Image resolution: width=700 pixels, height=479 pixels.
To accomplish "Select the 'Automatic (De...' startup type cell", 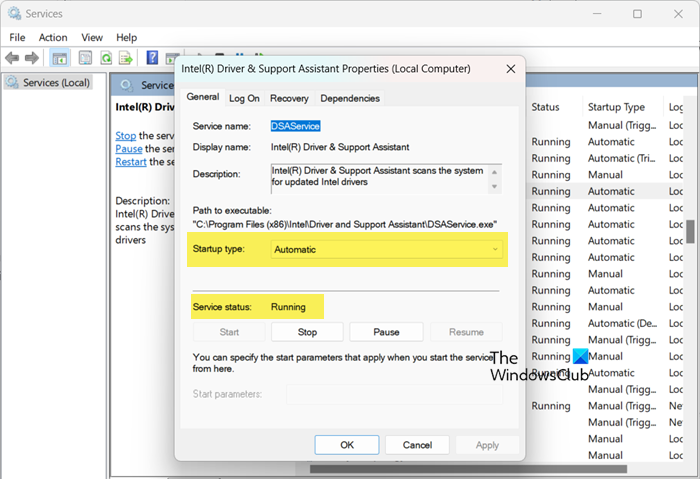I will click(x=622, y=324).
